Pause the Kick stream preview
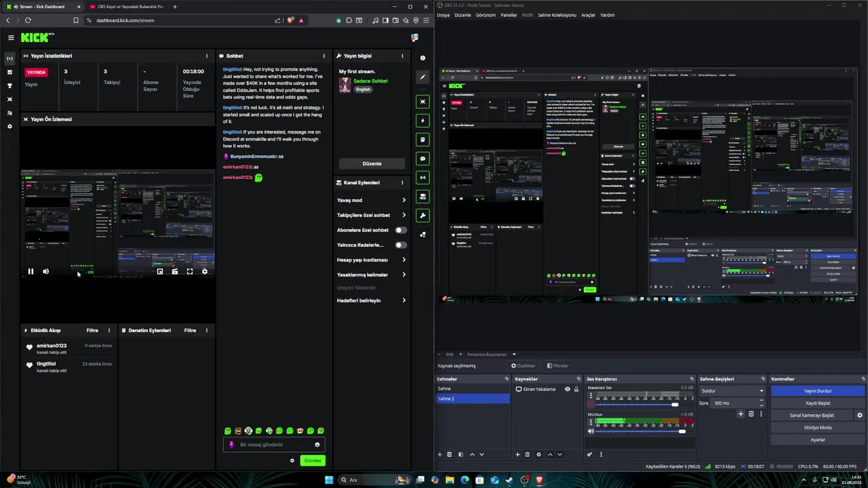 pyautogui.click(x=31, y=272)
